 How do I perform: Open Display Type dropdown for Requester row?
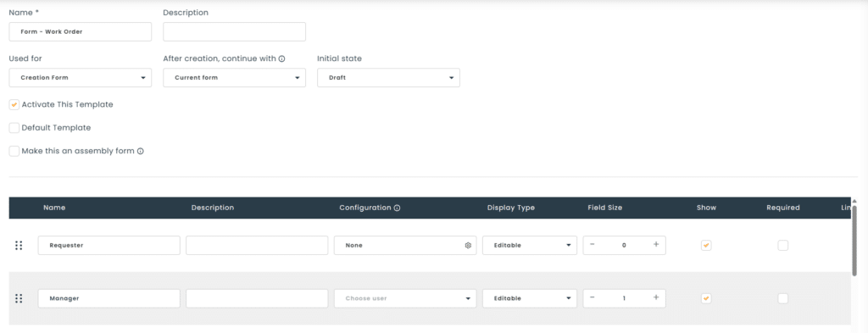pyautogui.click(x=530, y=245)
